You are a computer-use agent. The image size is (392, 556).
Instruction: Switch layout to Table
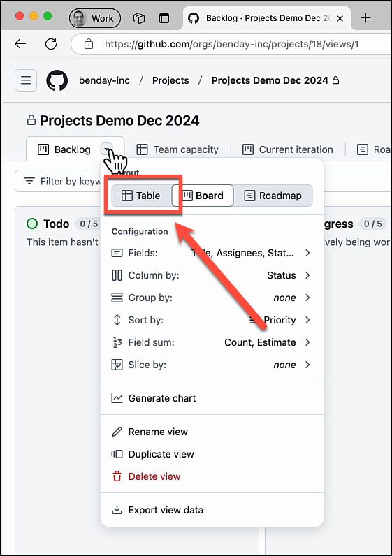(x=142, y=196)
